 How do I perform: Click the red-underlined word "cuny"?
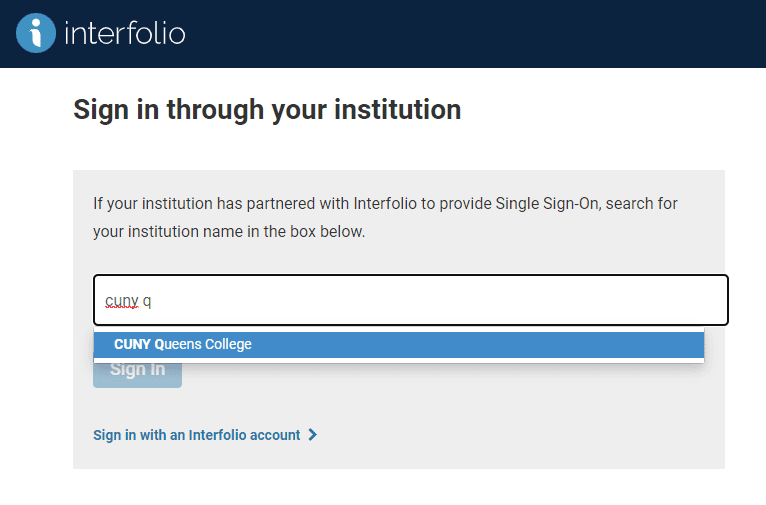(122, 301)
